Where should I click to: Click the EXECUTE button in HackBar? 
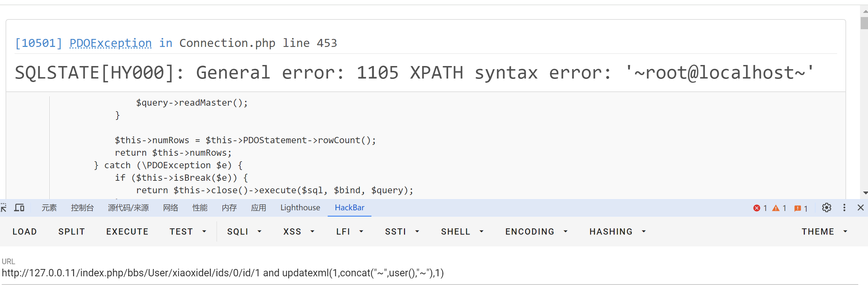coord(127,232)
